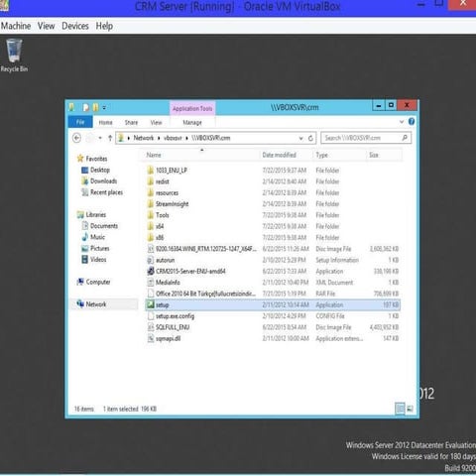Select the StreamInsight folder icon
Screen dimensions: 476x476
point(151,204)
